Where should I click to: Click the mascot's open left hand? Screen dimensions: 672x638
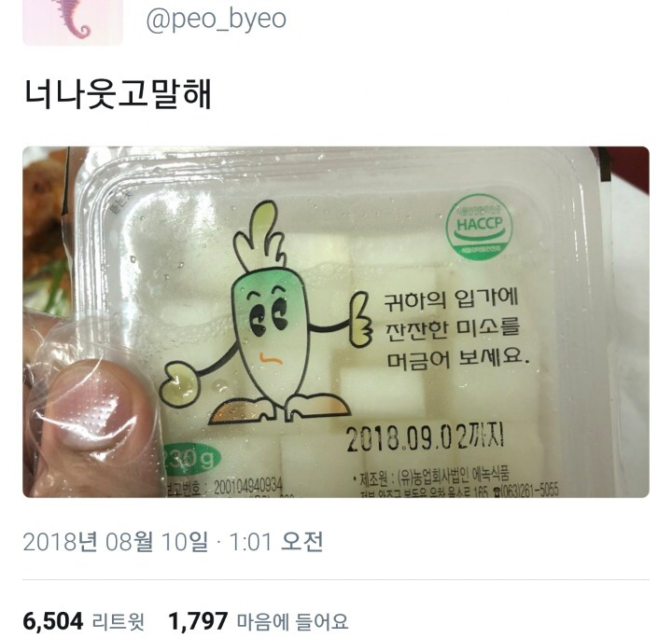pos(178,383)
